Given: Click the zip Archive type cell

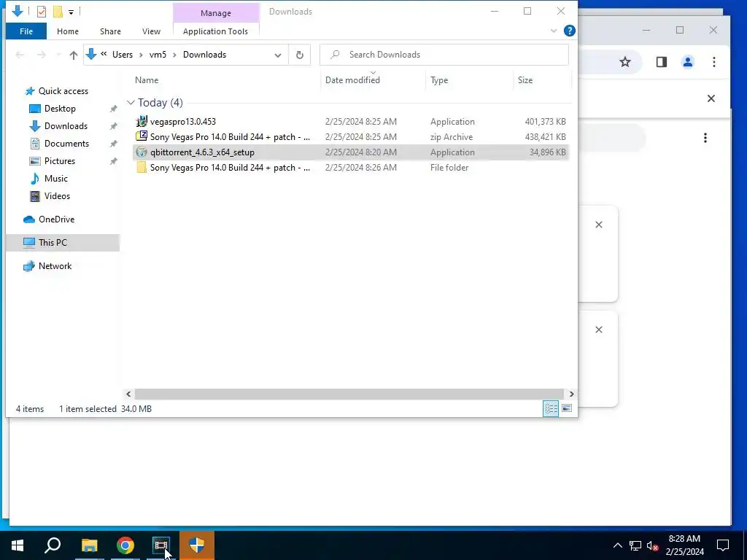Looking at the screenshot, I should click(451, 137).
